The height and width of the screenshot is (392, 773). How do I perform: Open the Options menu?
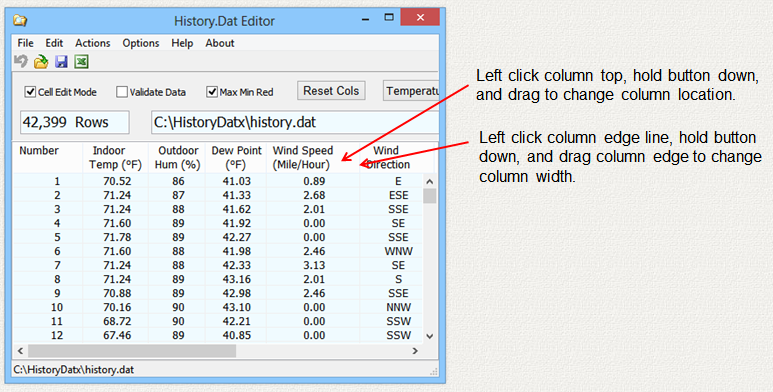click(x=141, y=43)
